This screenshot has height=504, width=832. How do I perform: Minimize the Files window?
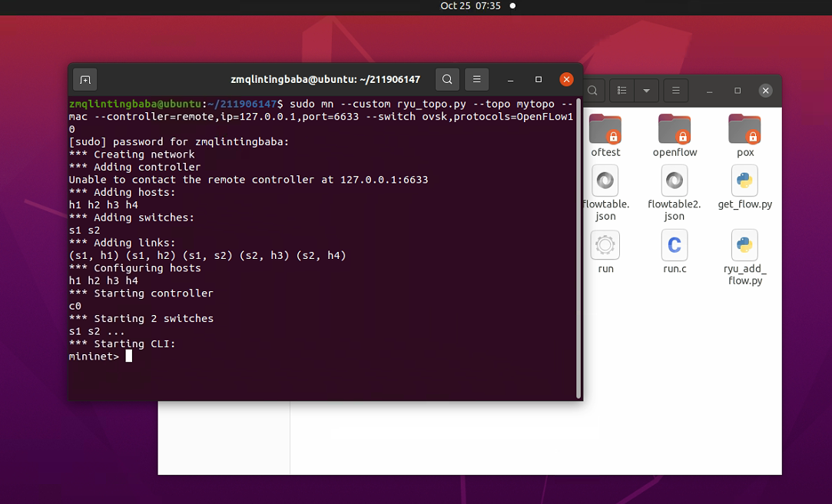pyautogui.click(x=709, y=91)
